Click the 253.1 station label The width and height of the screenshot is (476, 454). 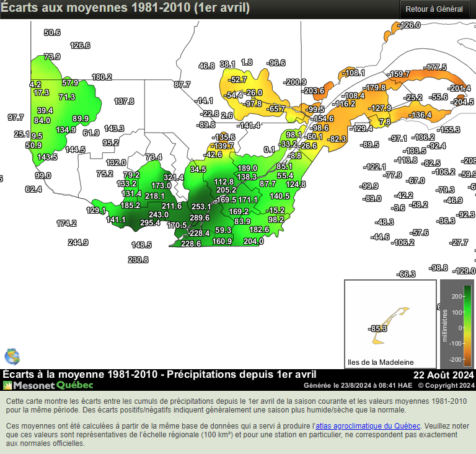tap(201, 207)
